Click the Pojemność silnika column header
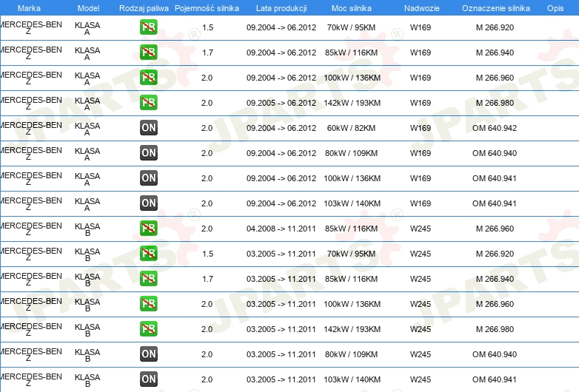This screenshot has width=579, height=392. [x=207, y=8]
